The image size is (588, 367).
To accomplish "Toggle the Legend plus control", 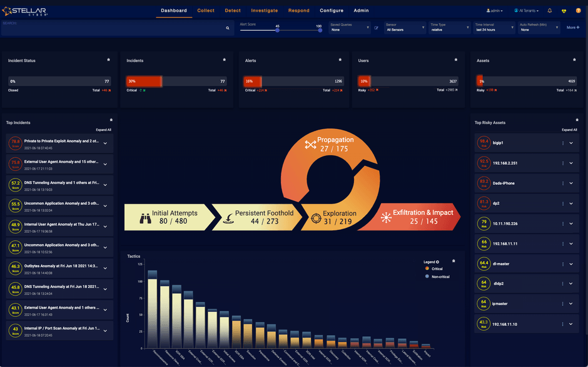I will click(x=438, y=262).
